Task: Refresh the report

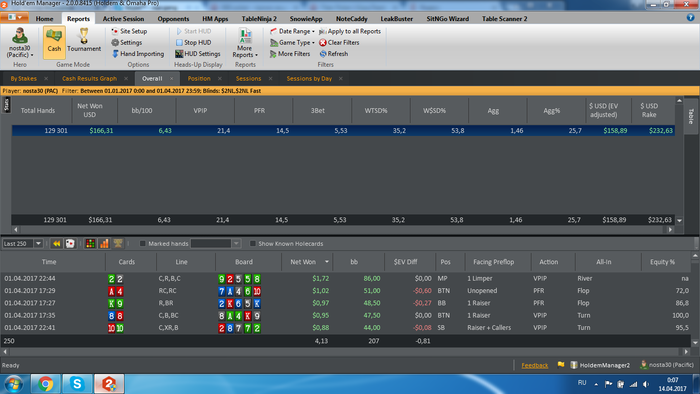Action: 333,54
